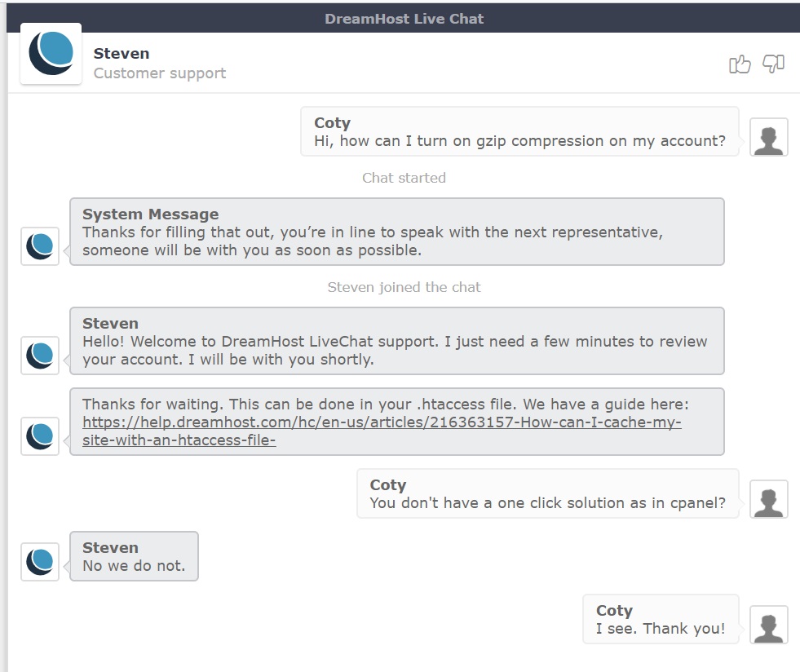Image resolution: width=800 pixels, height=672 pixels.
Task: Click Coty's avatar beside the cpanel question
Action: (769, 499)
